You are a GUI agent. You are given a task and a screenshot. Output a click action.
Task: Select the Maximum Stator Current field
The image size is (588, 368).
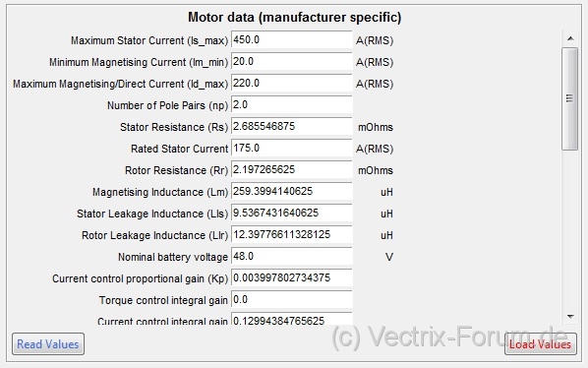pos(292,39)
